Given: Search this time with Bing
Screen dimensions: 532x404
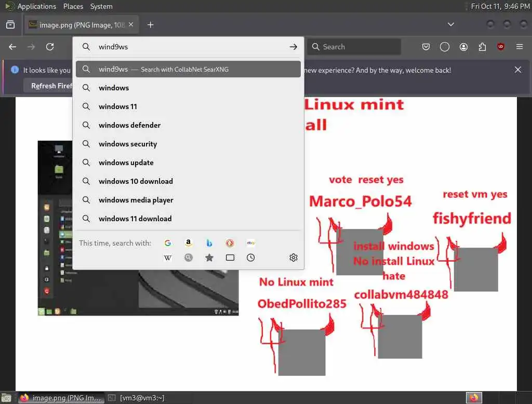Looking at the screenshot, I should click(209, 243).
